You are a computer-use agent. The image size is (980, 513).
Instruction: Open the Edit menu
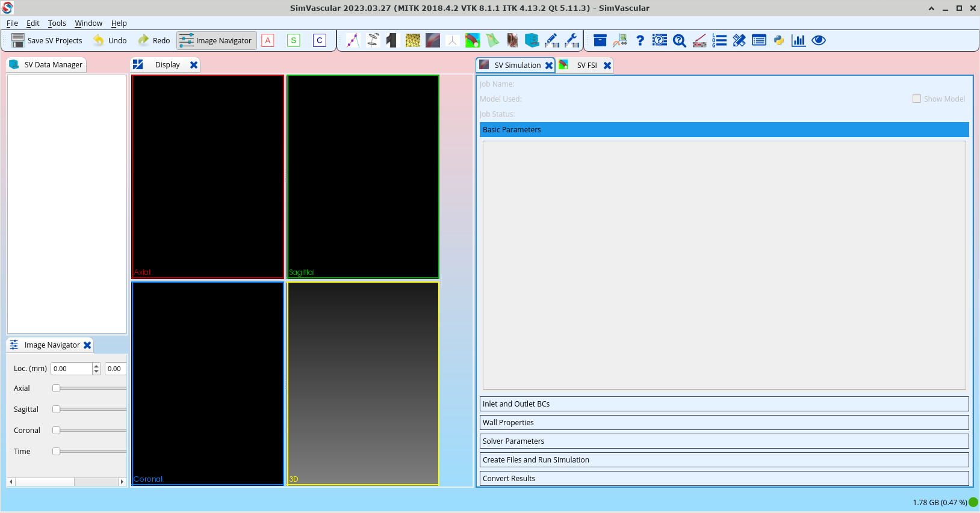coord(33,23)
